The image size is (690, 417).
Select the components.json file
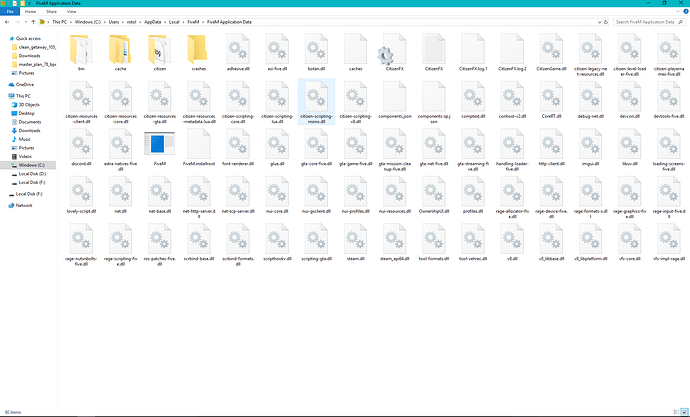tap(395, 100)
